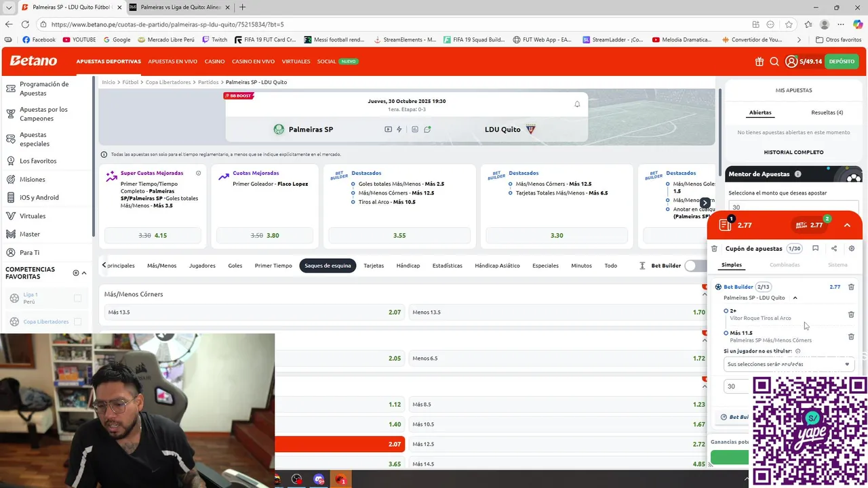Check the Liga 1 Perú favorite checkbox
The height and width of the screenshot is (488, 868).
click(x=77, y=298)
